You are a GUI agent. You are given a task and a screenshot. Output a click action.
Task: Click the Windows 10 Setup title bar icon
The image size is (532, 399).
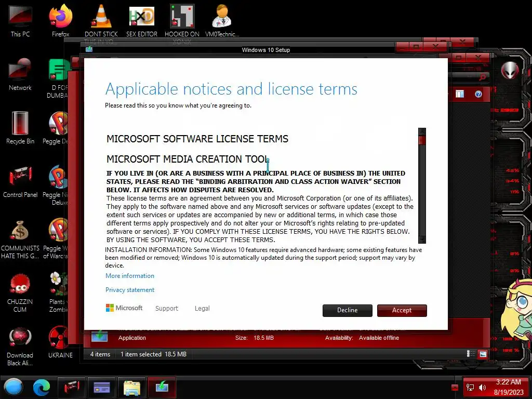click(89, 49)
